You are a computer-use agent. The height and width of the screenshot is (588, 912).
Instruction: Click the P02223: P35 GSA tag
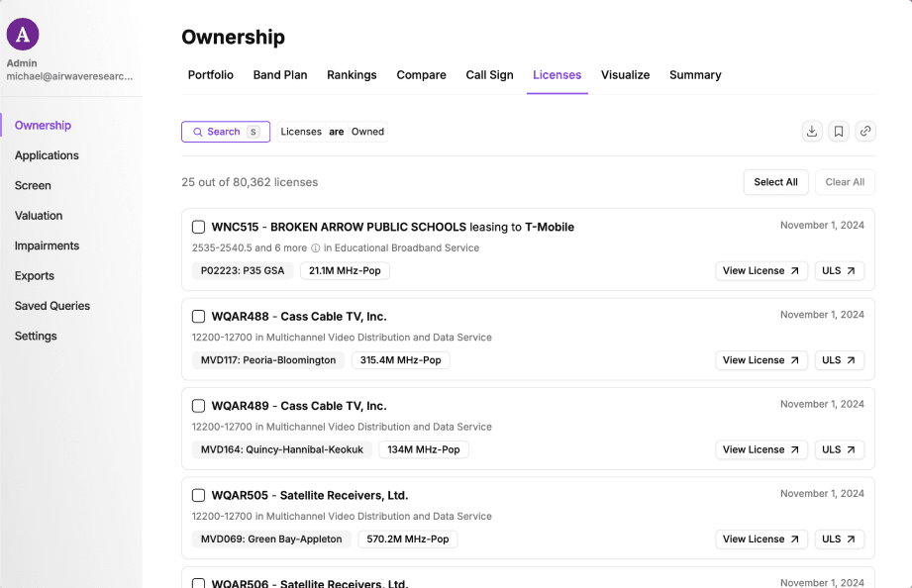click(243, 271)
